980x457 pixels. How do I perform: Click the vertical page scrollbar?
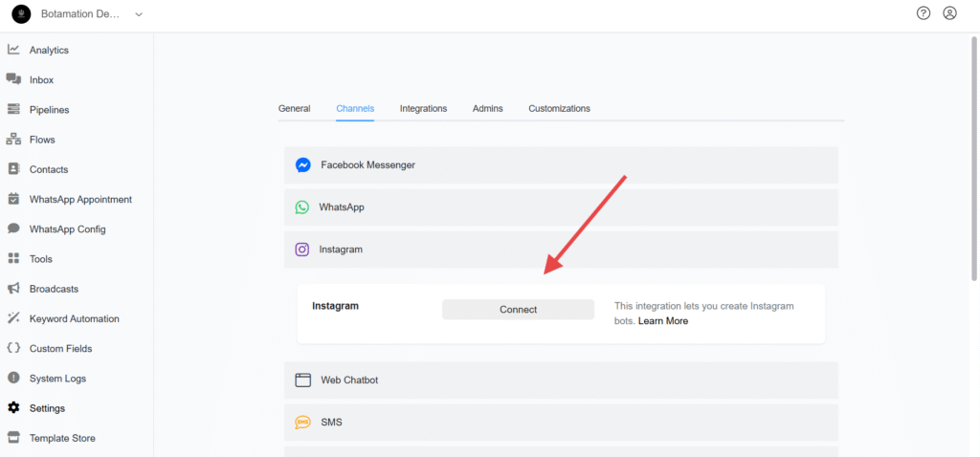click(974, 158)
